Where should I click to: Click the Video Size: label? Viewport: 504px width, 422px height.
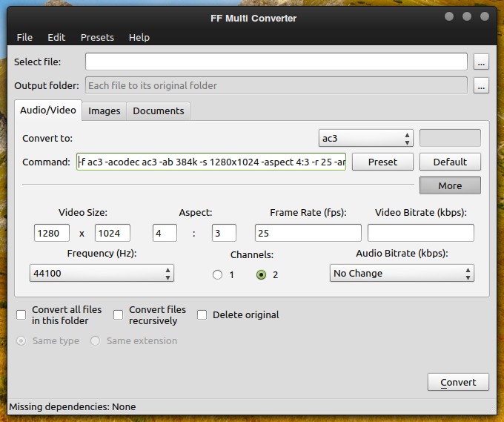(83, 213)
